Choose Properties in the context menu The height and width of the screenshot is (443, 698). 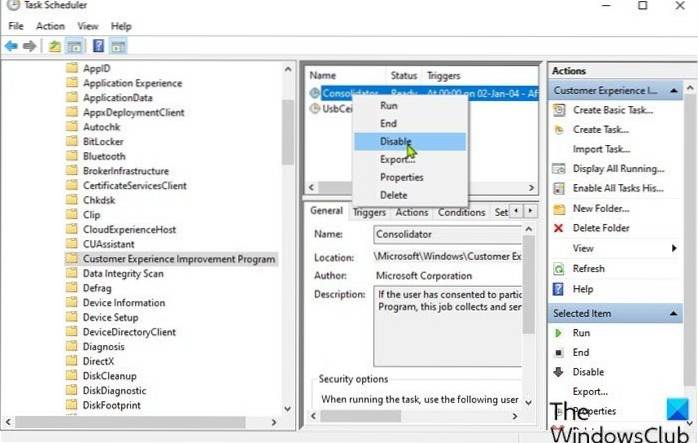[410, 177]
